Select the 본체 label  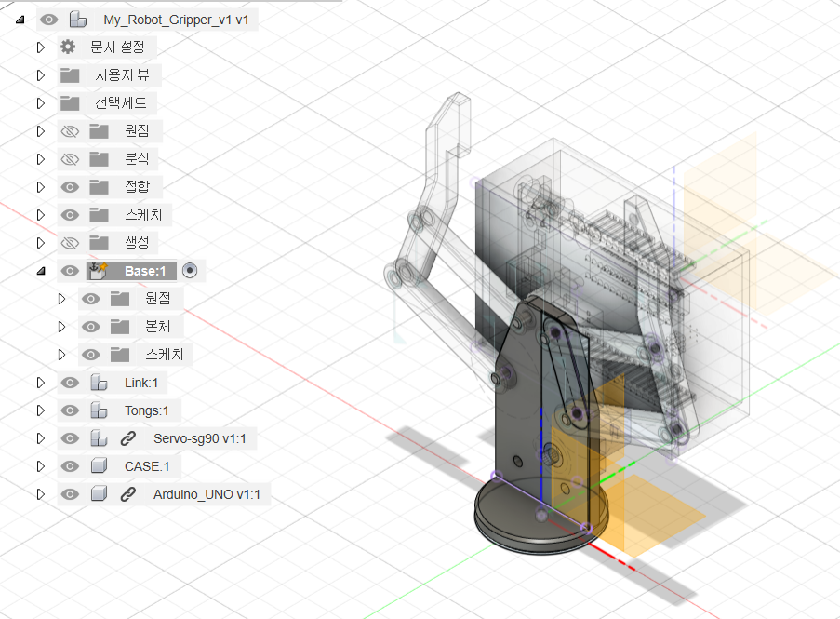click(157, 326)
